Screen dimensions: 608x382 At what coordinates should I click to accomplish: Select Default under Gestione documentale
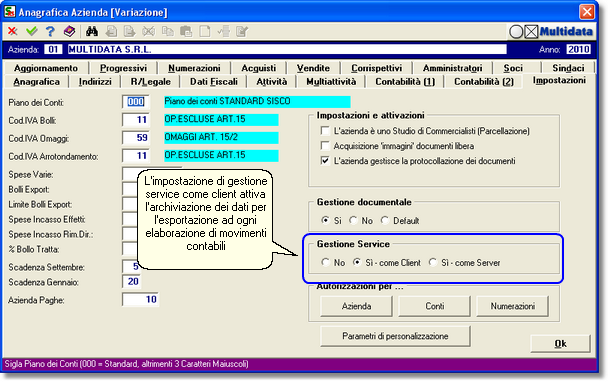(x=385, y=220)
